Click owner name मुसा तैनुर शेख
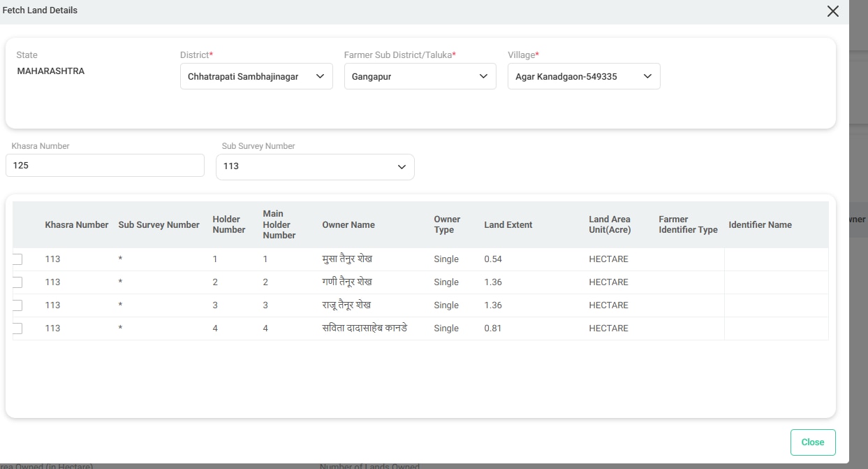The width and height of the screenshot is (868, 469). pos(347,259)
